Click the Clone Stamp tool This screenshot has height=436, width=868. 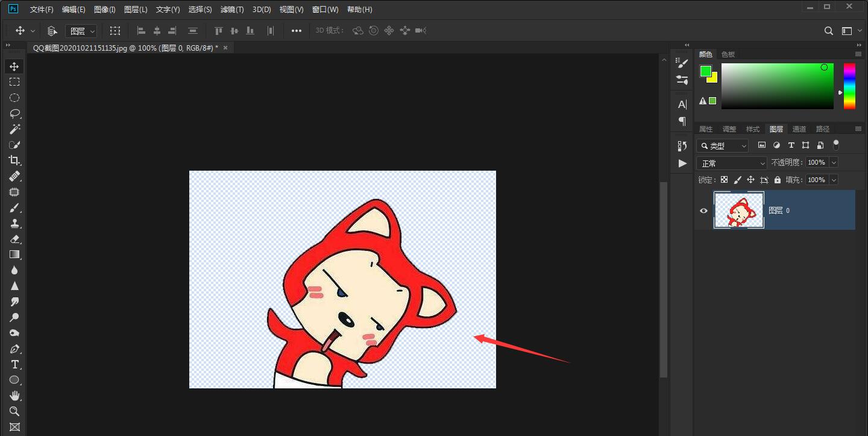[x=14, y=223]
